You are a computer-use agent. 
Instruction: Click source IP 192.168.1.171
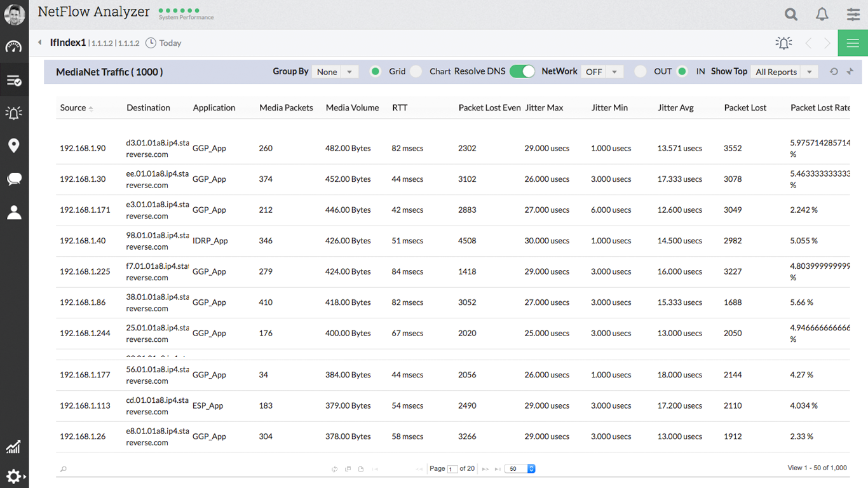click(x=85, y=210)
